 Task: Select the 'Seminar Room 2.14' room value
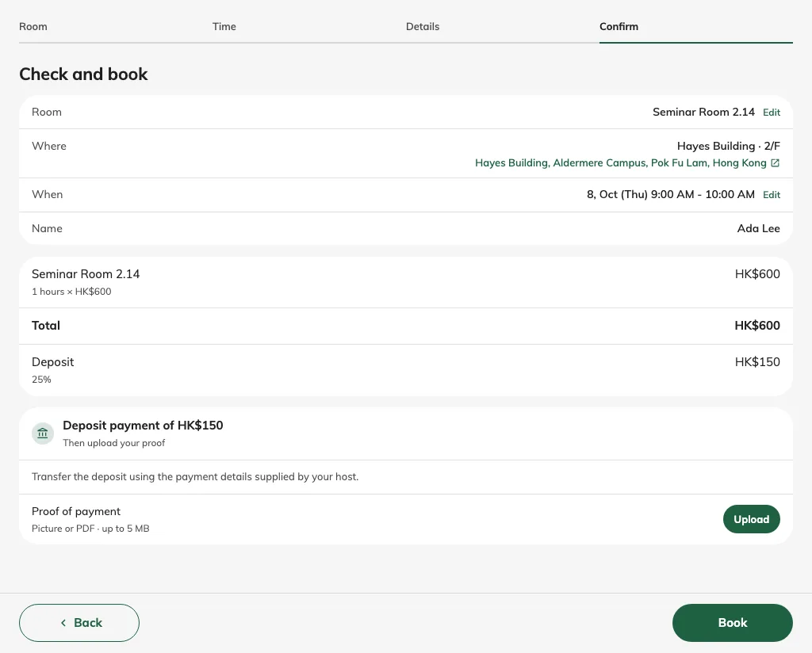tap(703, 112)
